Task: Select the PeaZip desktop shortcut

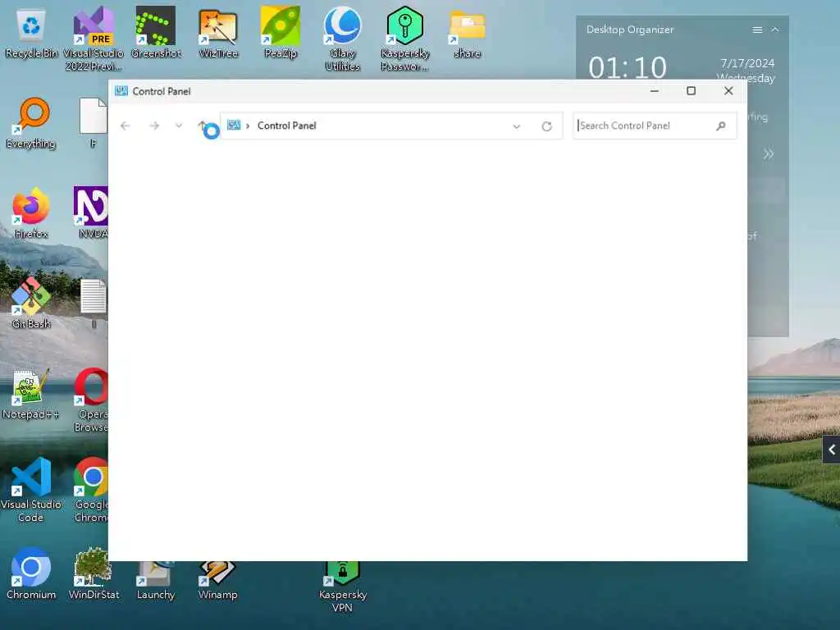Action: (281, 32)
